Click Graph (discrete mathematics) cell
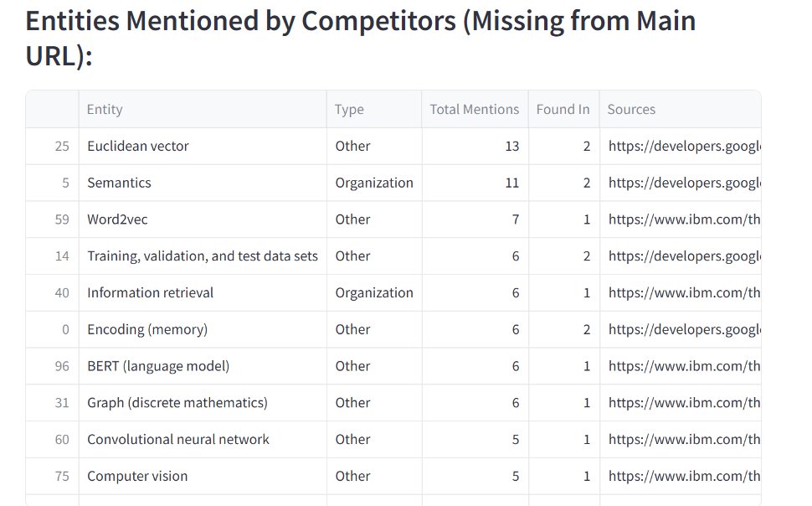The width and height of the screenshot is (812, 506). click(x=203, y=403)
